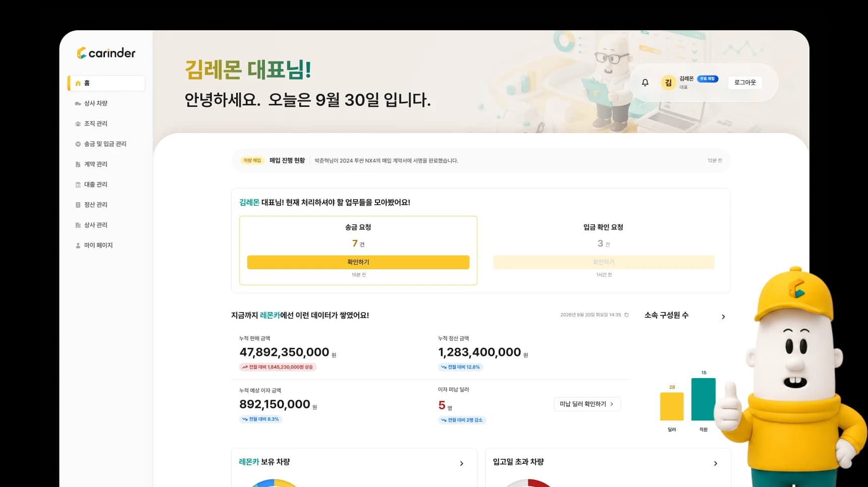Click the carinder logo
Screen dimensions: 868x487
106,53
